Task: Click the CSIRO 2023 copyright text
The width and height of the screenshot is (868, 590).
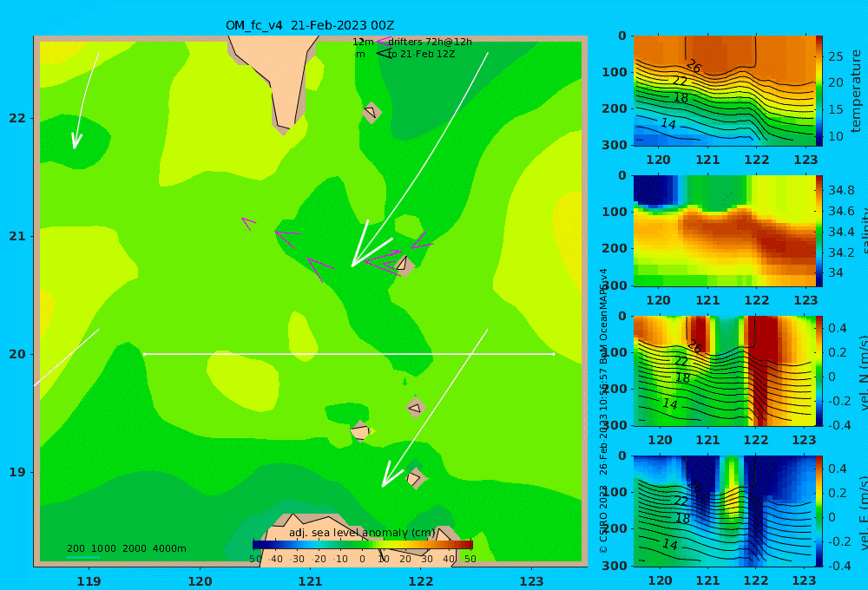Action: [603, 519]
